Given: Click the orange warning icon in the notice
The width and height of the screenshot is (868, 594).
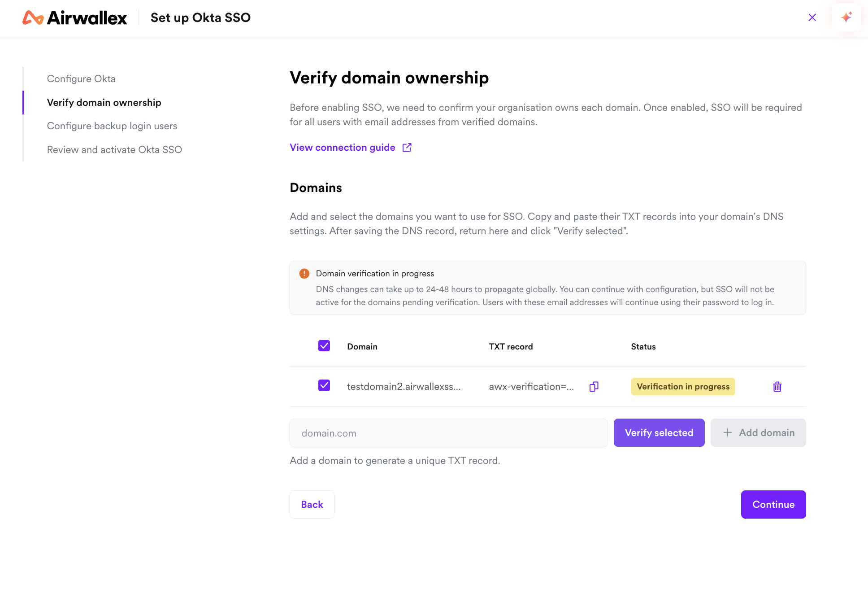Looking at the screenshot, I should (x=304, y=274).
